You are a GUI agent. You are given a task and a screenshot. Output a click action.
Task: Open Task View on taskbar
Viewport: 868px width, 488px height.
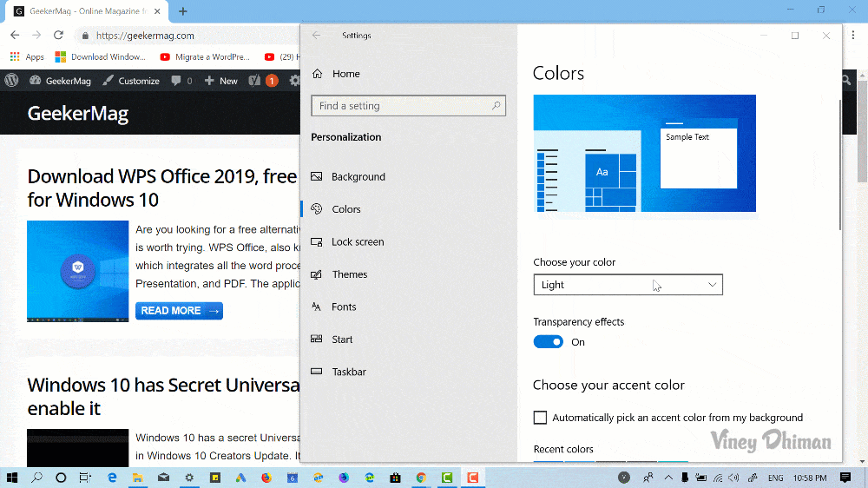[85, 478]
